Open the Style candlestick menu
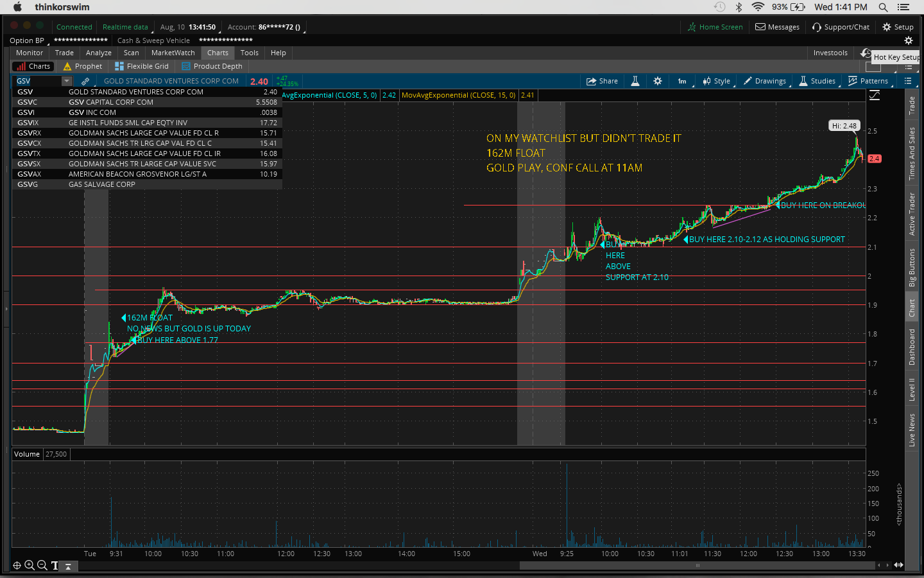 [x=716, y=82]
